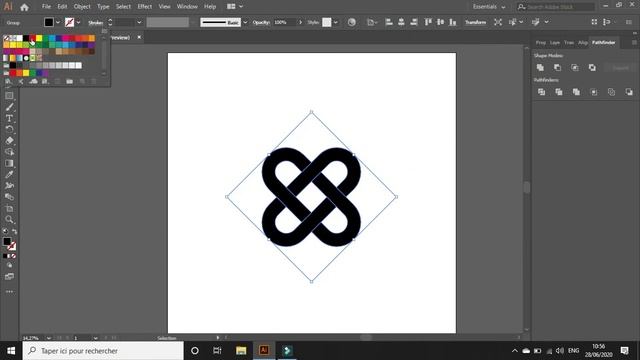This screenshot has width=640, height=360.
Task: Open the brush definition Basic dropdown
Action: point(245,22)
